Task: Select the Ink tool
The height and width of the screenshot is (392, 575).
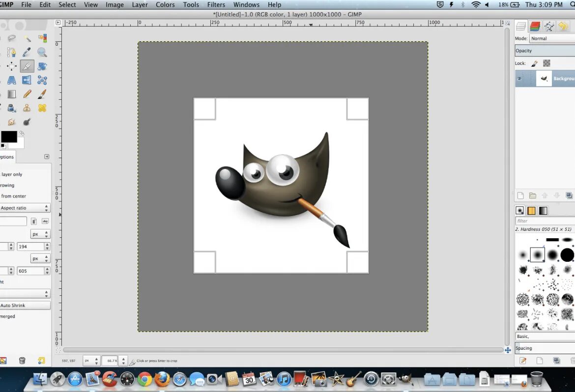Action: click(x=12, y=108)
